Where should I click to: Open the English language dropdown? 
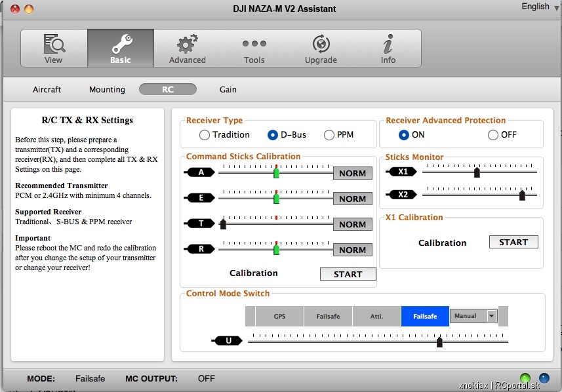(x=540, y=7)
